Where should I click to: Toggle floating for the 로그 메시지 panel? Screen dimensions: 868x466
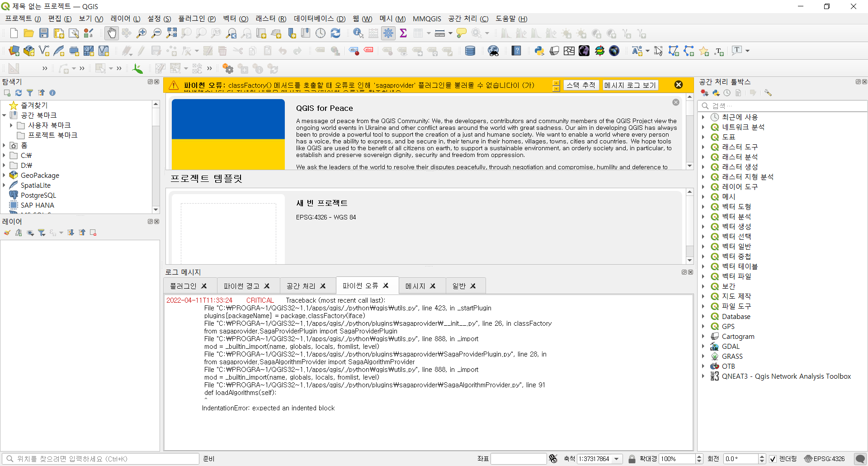coord(684,272)
